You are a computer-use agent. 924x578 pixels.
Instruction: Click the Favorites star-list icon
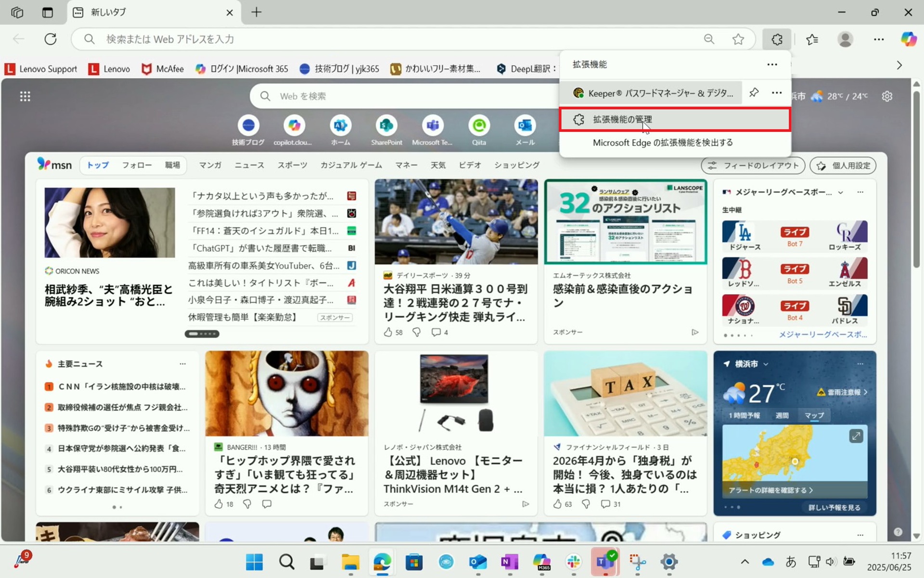pyautogui.click(x=812, y=39)
